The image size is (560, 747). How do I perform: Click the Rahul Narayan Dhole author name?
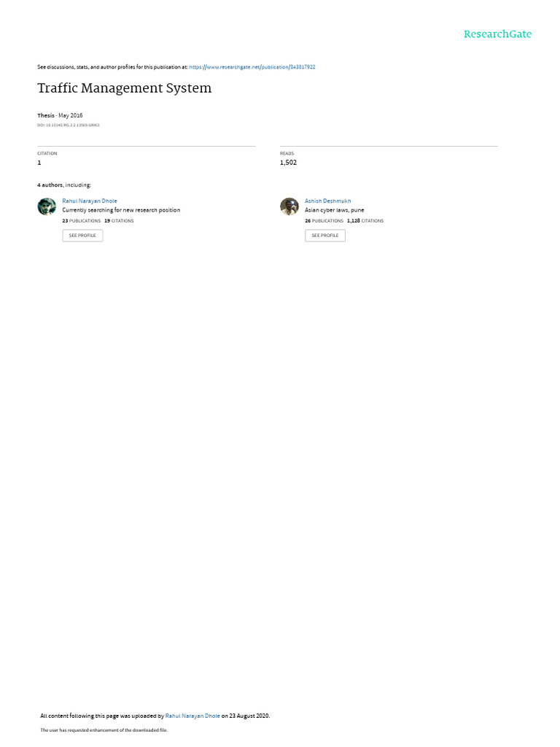[90, 201]
